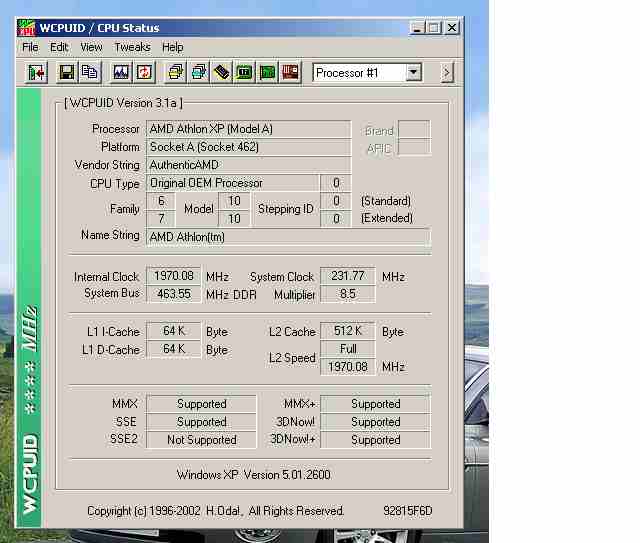Viewport: 640px width, 543px height.
Task: Click the green circuit board icon
Action: click(x=268, y=72)
